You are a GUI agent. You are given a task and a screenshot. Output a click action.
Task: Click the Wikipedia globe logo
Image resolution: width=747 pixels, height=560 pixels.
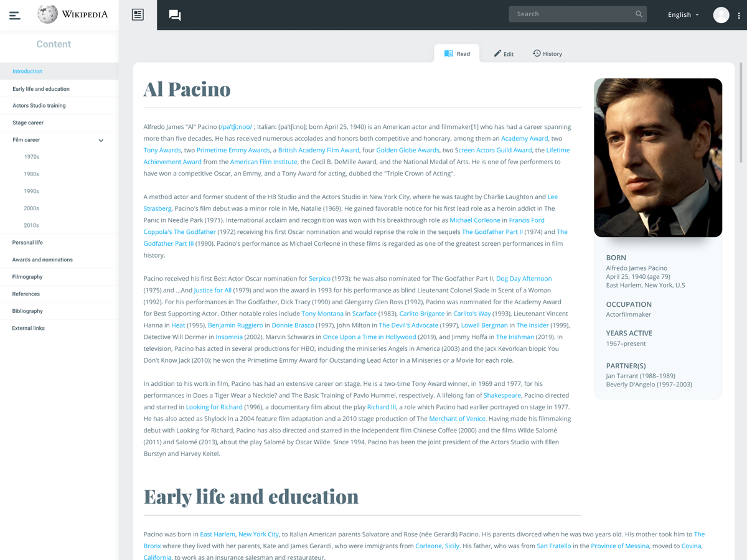pos(47,14)
